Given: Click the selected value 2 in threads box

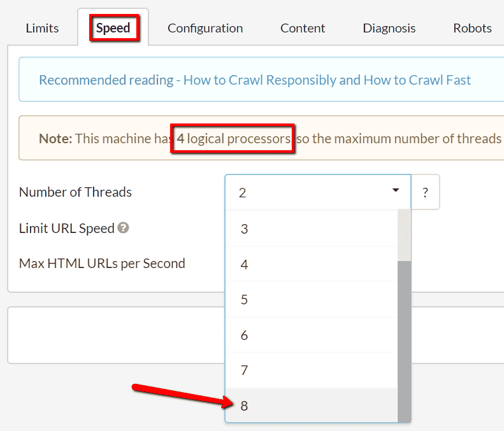Looking at the screenshot, I should tap(242, 193).
